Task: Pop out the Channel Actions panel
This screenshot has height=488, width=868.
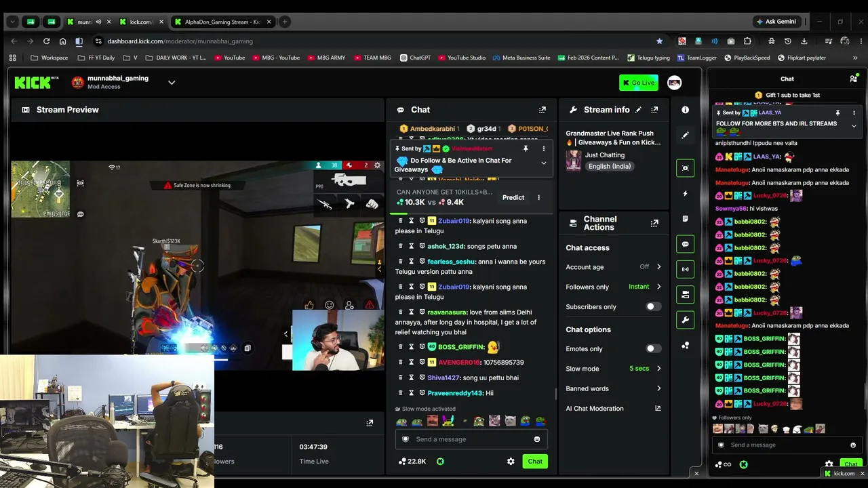Action: coord(654,223)
